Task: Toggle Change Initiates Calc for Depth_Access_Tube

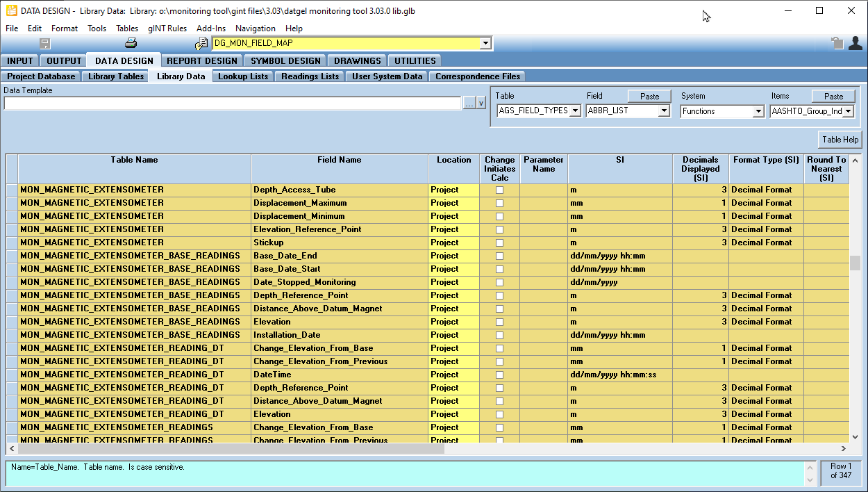Action: [x=499, y=190]
